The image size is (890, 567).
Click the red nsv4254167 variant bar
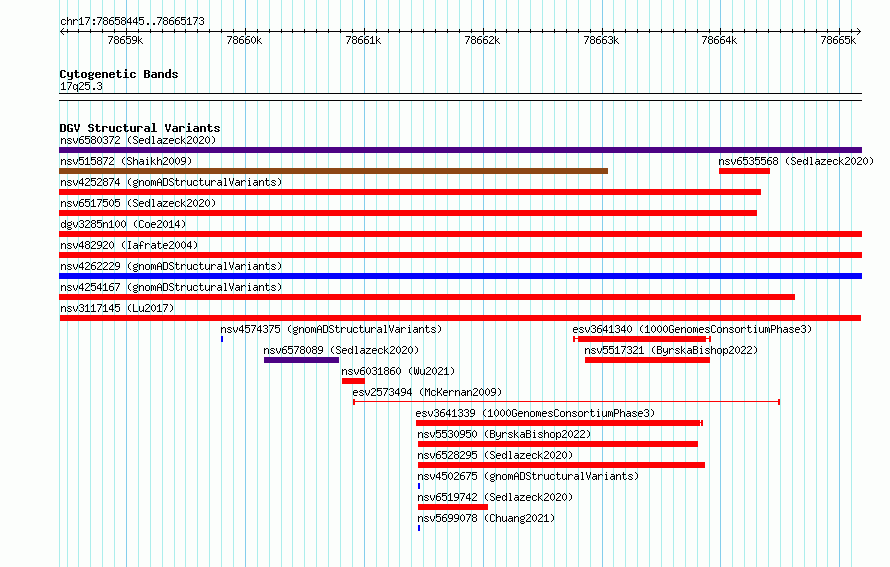[427, 297]
